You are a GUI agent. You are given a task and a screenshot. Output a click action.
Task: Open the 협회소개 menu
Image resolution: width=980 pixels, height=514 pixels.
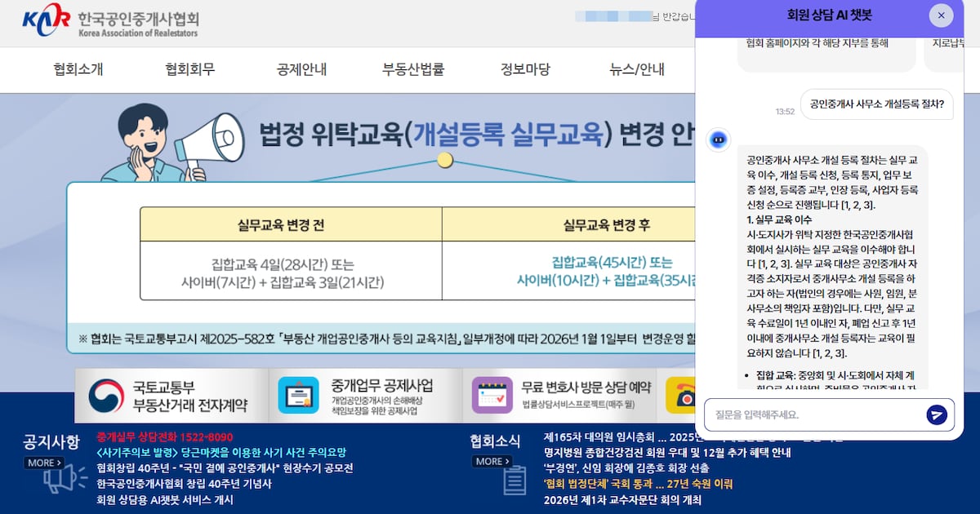[x=78, y=69]
